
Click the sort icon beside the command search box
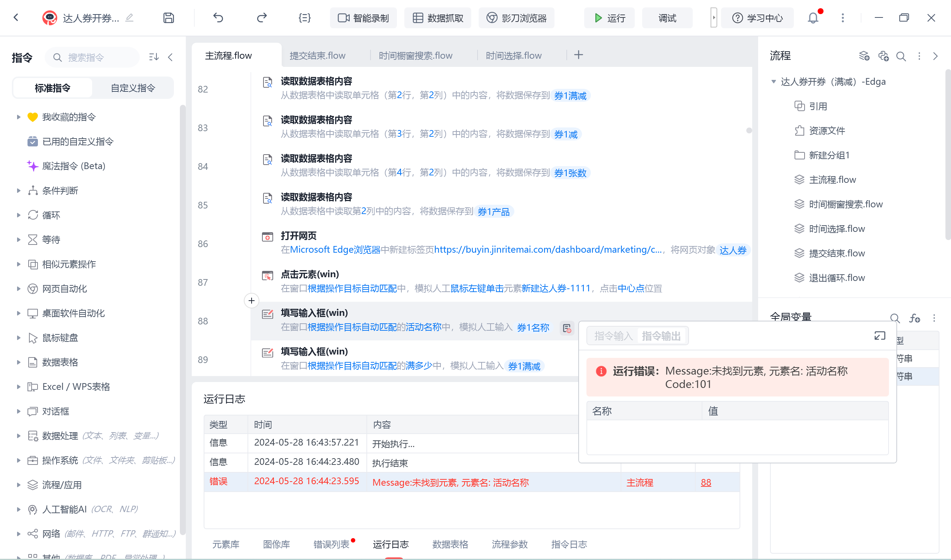coord(153,57)
